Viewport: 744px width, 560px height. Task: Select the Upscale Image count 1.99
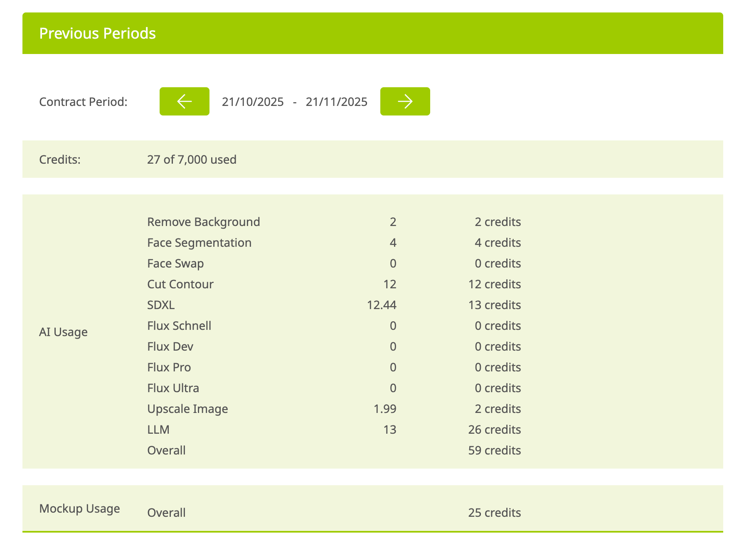pos(384,409)
